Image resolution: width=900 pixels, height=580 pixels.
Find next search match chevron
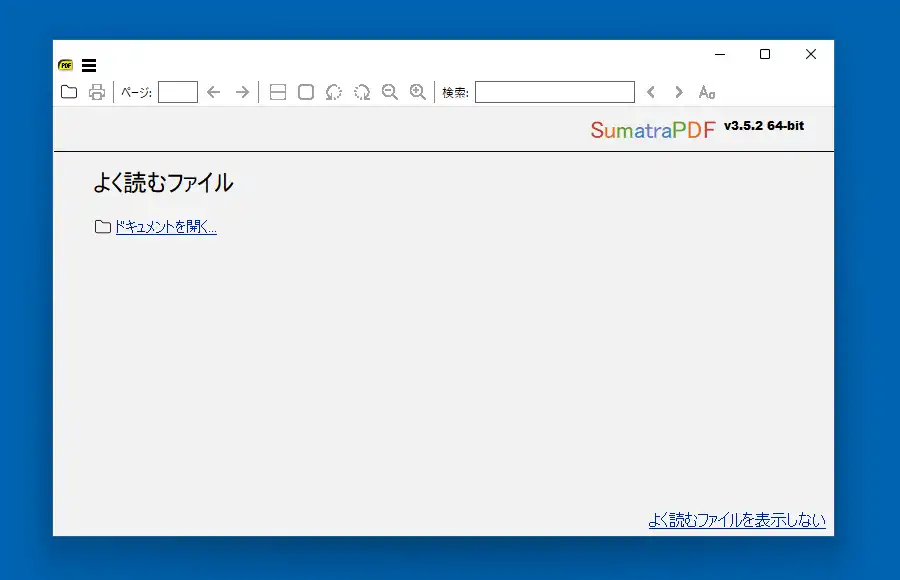(x=679, y=92)
